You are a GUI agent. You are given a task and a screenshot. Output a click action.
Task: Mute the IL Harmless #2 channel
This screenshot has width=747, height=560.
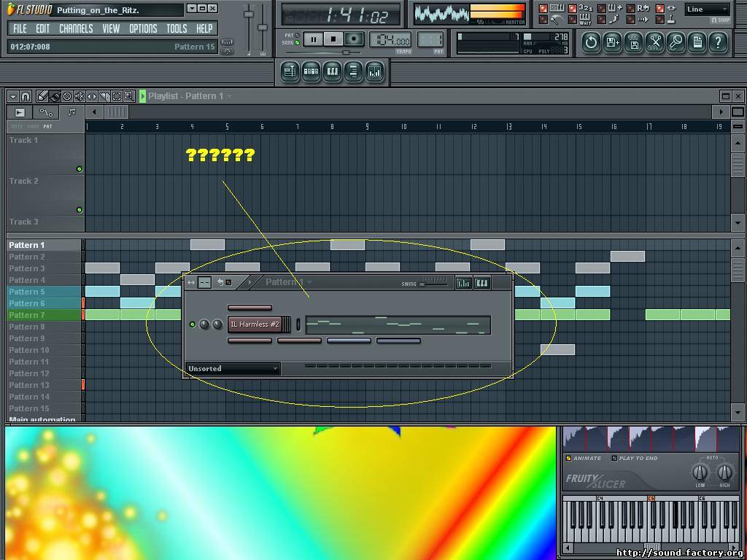click(x=193, y=324)
